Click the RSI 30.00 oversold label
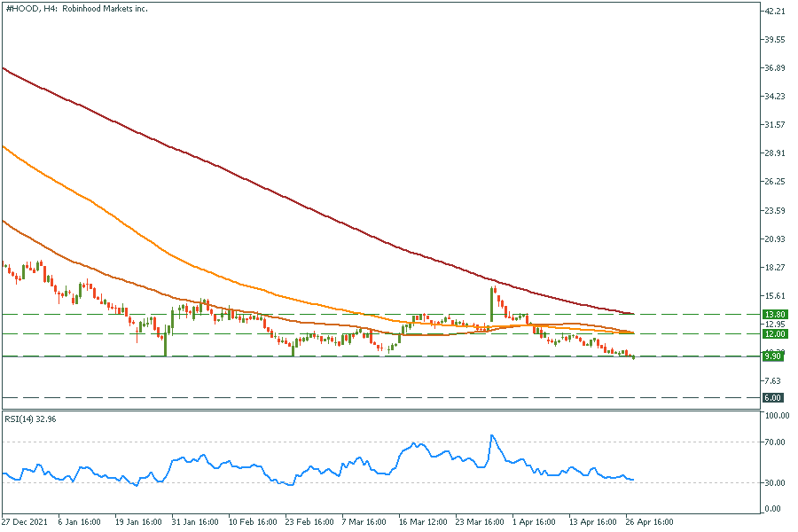The image size is (798, 532). [777, 483]
